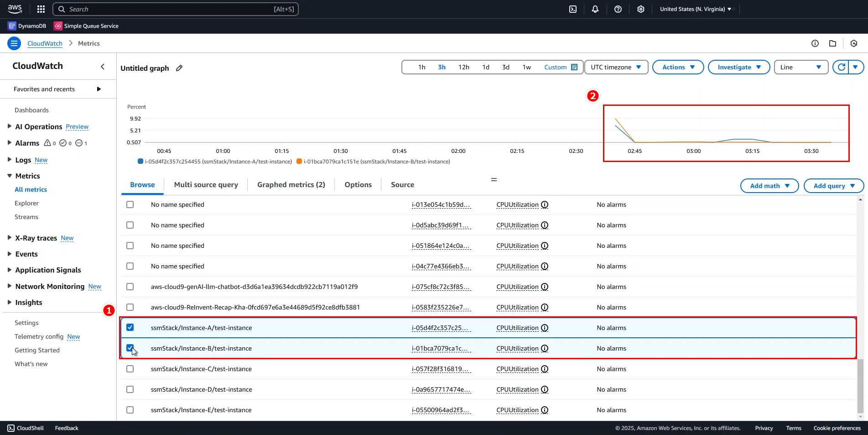
Task: Click the pencil icon to rename graph
Action: (179, 68)
